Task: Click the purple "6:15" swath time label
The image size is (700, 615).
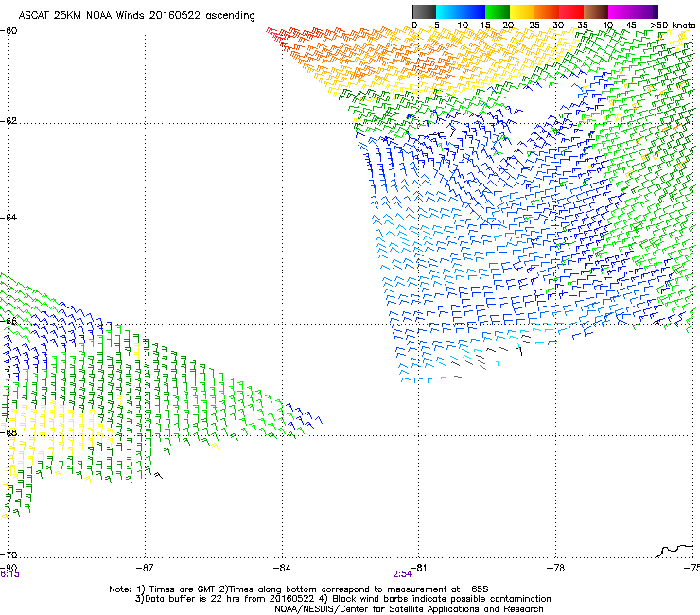Action: [x=9, y=574]
